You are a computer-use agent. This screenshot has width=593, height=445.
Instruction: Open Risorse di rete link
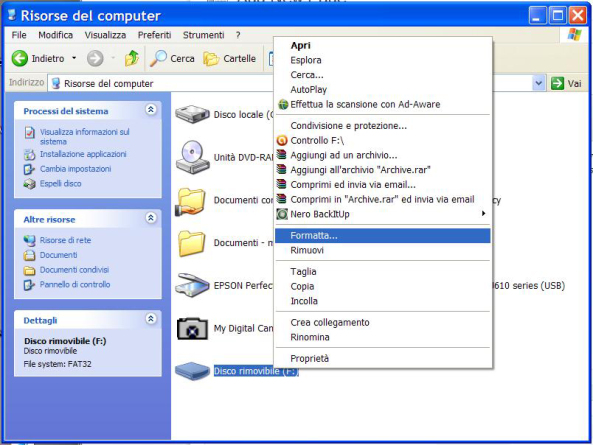click(65, 240)
